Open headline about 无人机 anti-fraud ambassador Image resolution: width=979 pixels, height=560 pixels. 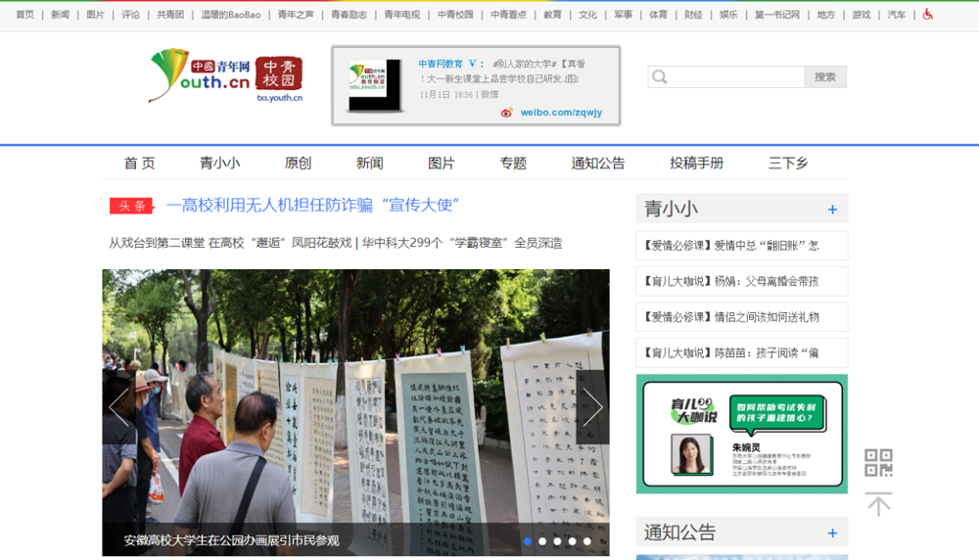click(x=312, y=206)
